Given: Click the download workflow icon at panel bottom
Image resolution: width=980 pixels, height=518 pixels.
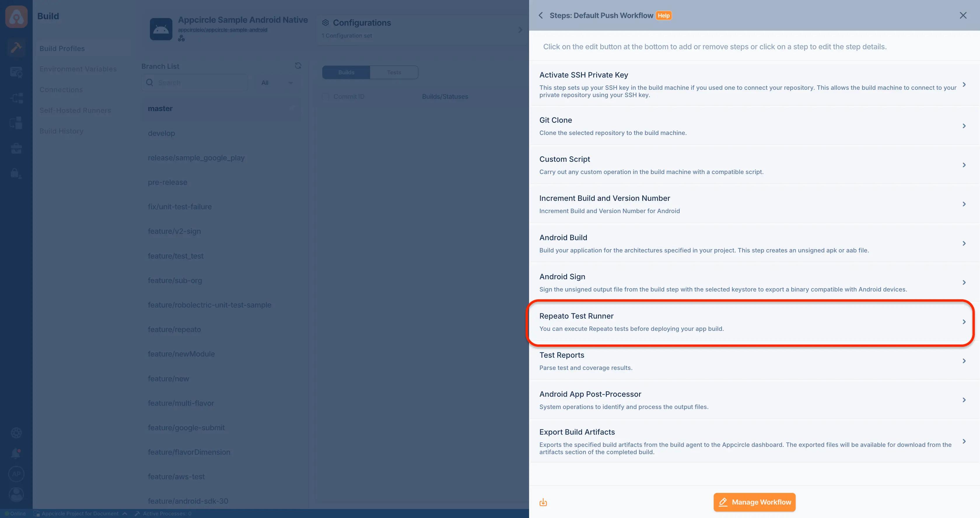Looking at the screenshot, I should click(x=543, y=503).
